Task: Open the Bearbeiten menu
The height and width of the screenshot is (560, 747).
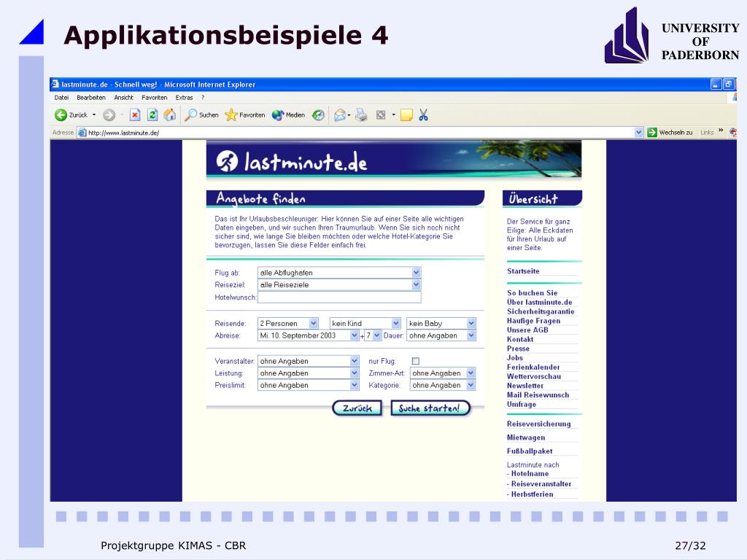Action: point(91,98)
